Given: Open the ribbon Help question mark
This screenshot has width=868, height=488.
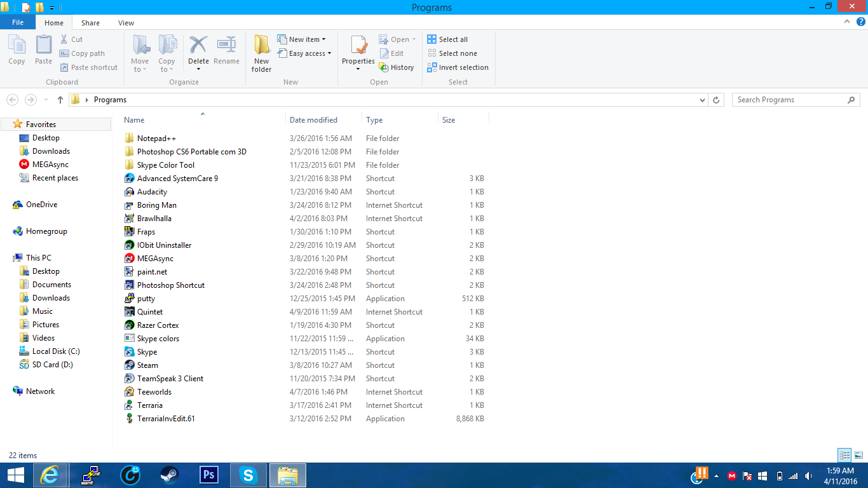Looking at the screenshot, I should coord(861,22).
